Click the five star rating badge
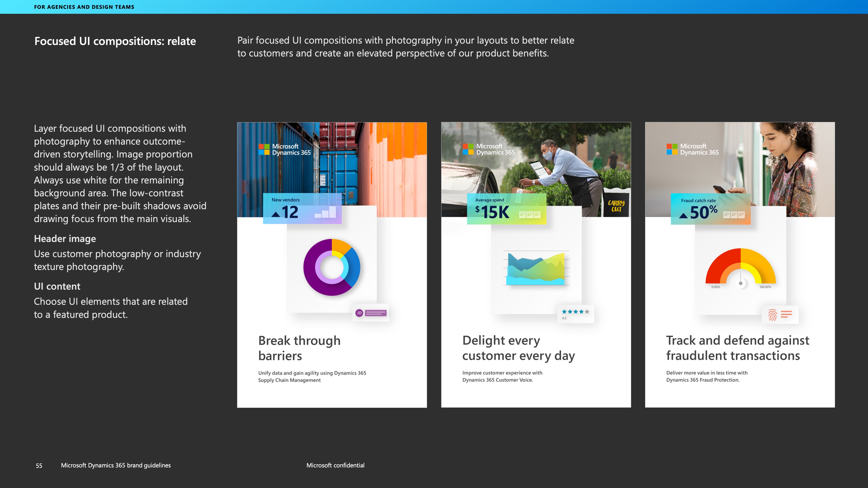868x488 pixels. (x=576, y=314)
